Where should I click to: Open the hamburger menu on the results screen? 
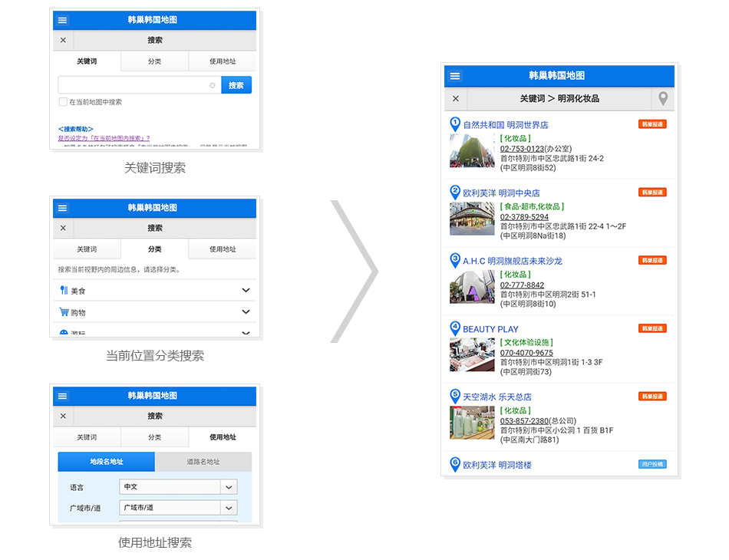click(455, 76)
